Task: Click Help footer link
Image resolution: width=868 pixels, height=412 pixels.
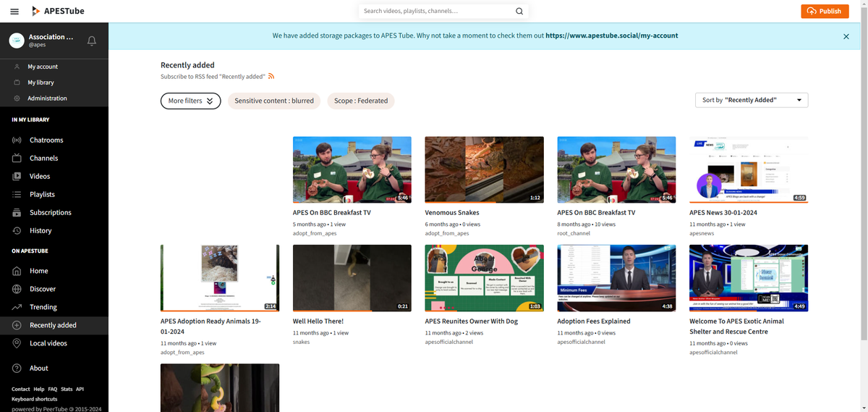Action: tap(39, 390)
